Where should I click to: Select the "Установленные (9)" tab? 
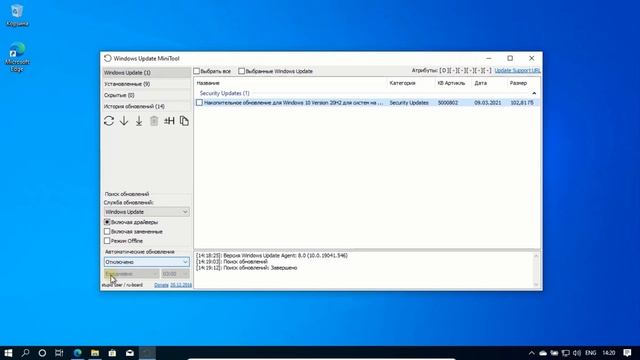[146, 84]
